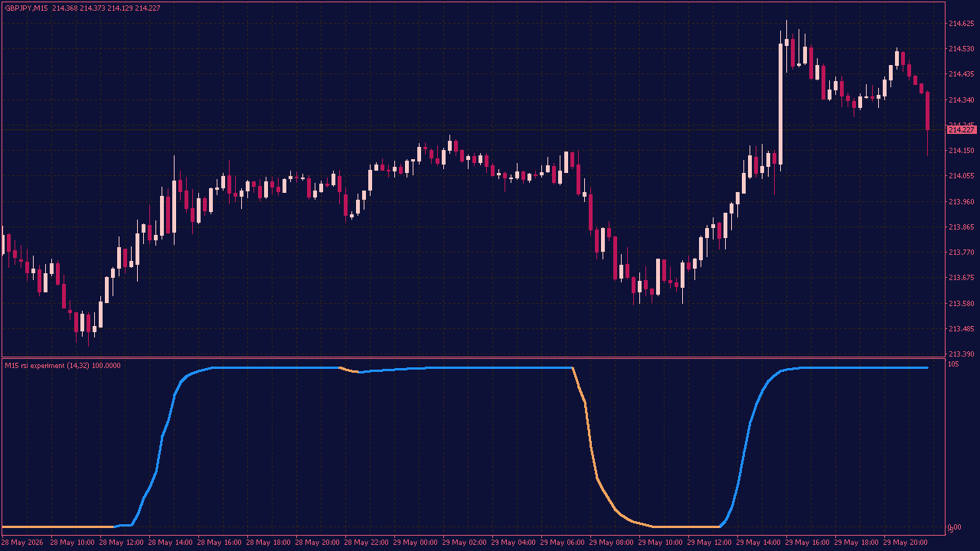The width and height of the screenshot is (980, 551).
Task: Click price scale label 213.770
Action: click(x=961, y=253)
